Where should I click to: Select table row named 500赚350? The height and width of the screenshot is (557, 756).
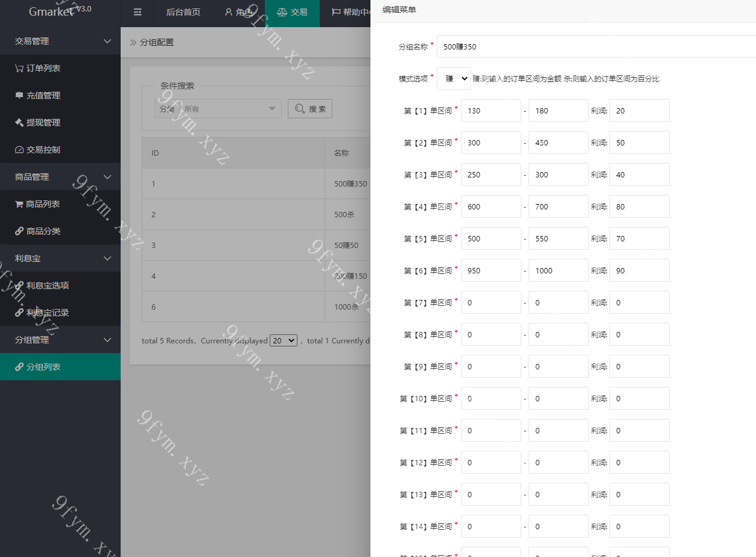[x=256, y=183]
